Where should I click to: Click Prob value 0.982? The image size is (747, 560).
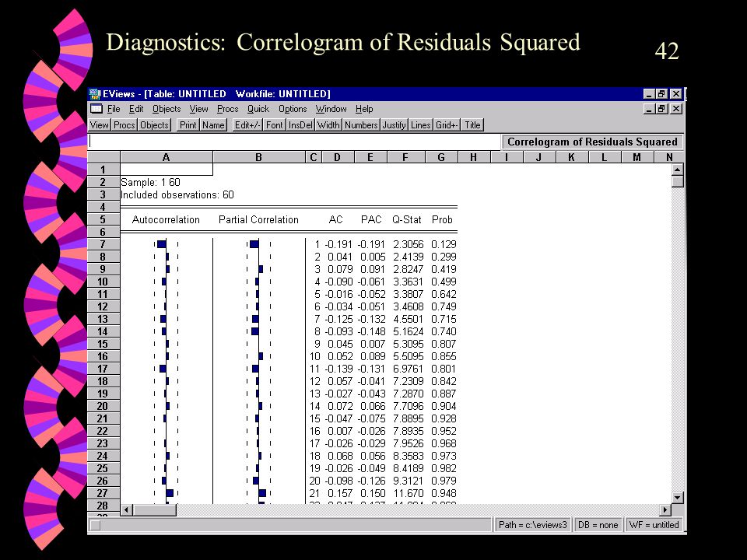click(x=444, y=468)
